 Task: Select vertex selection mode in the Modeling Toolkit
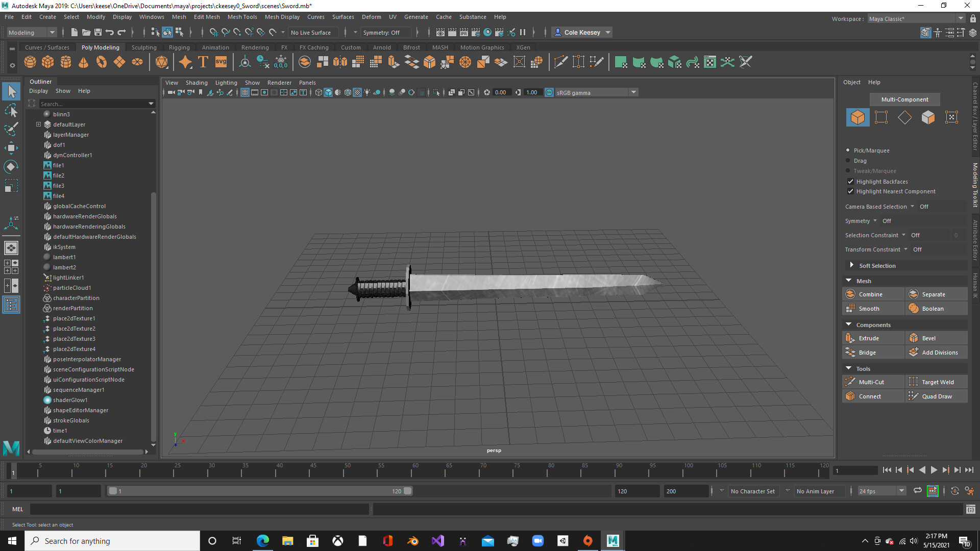pyautogui.click(x=881, y=117)
